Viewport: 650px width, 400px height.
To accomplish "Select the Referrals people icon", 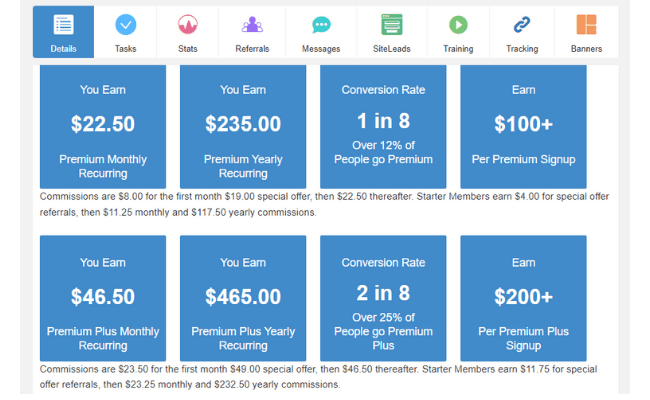I will [x=252, y=24].
